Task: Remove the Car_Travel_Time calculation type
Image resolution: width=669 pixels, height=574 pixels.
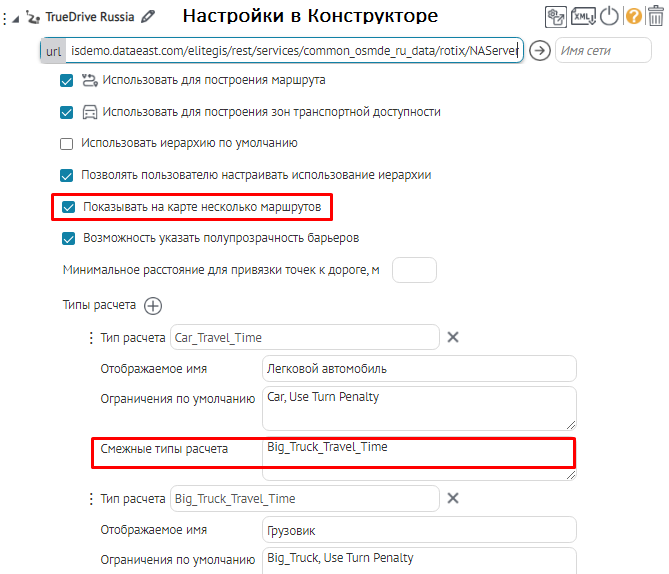Action: click(x=453, y=337)
